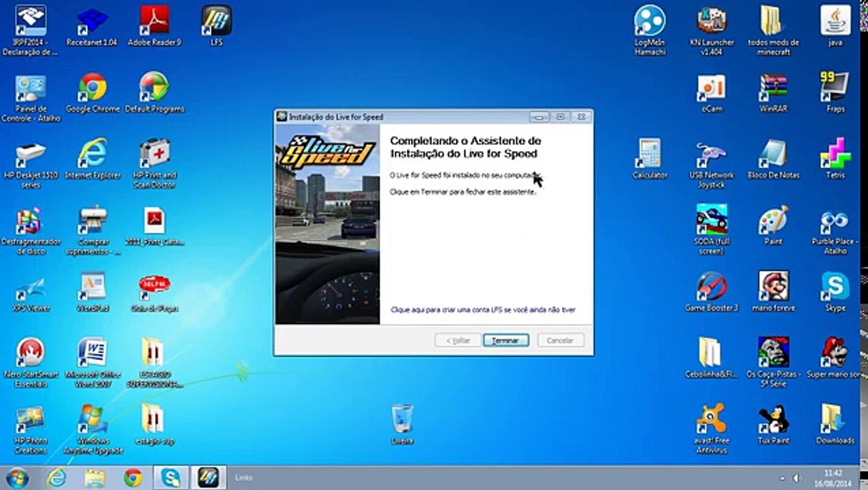Open Google Chrome from the taskbar
868x490 pixels.
[x=133, y=478]
